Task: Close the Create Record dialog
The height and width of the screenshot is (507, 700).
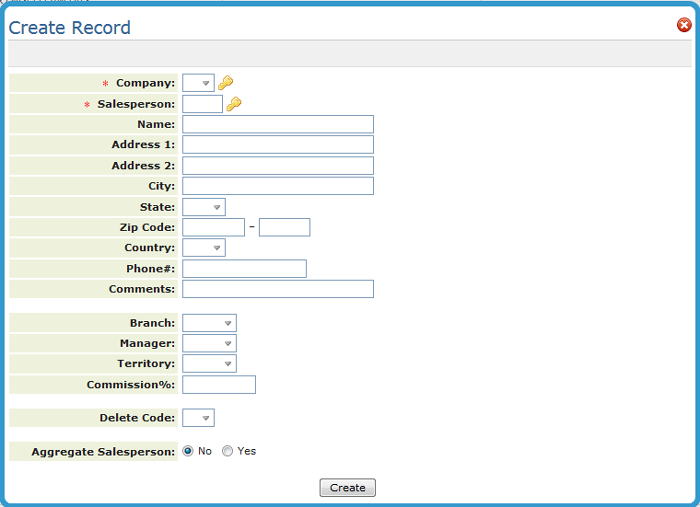Action: pyautogui.click(x=684, y=26)
